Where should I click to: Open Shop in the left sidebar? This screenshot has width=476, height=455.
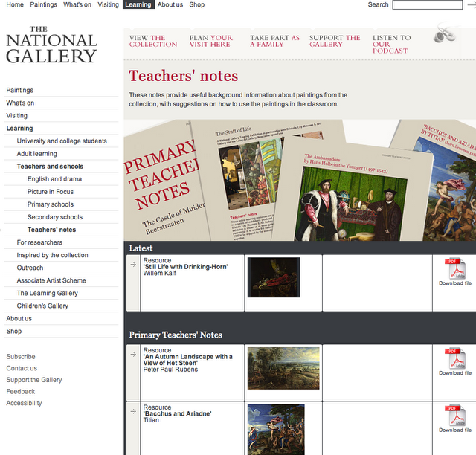coord(14,332)
